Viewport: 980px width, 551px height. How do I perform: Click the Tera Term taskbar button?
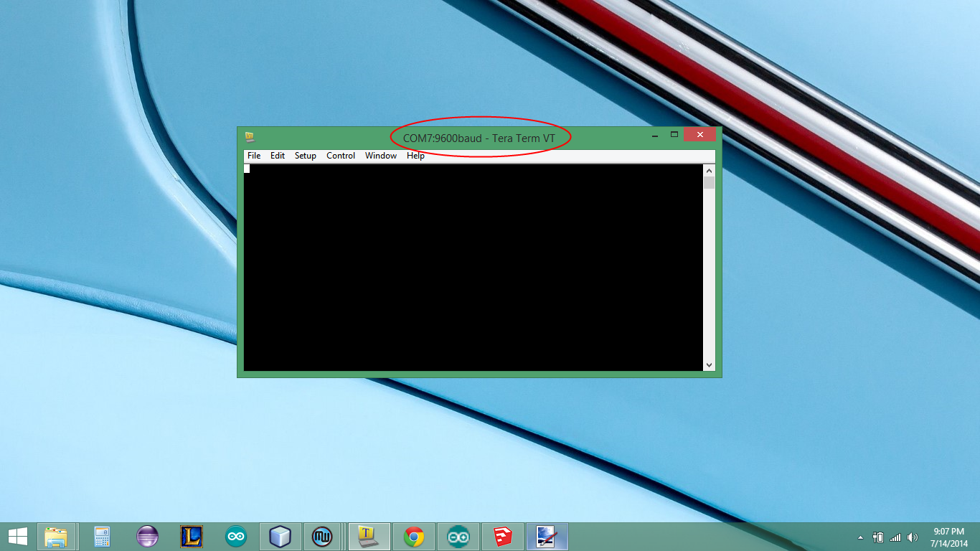[x=369, y=537]
